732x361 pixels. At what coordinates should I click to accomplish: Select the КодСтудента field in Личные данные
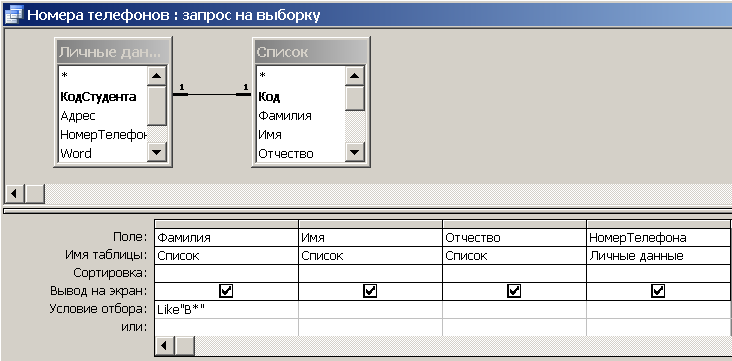point(98,97)
